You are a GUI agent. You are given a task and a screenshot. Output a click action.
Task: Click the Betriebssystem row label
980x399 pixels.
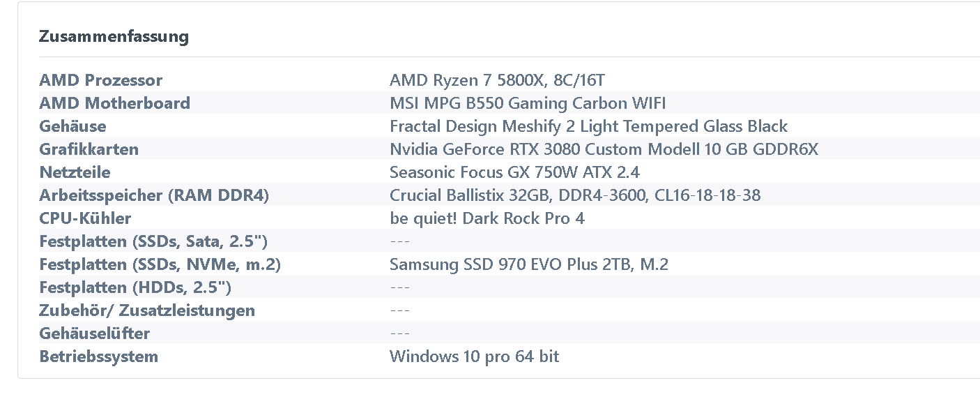click(98, 356)
